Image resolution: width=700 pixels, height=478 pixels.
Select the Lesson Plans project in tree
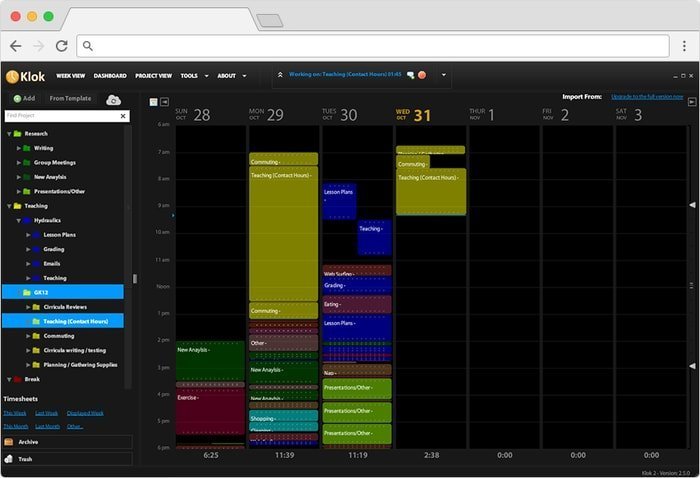59,235
